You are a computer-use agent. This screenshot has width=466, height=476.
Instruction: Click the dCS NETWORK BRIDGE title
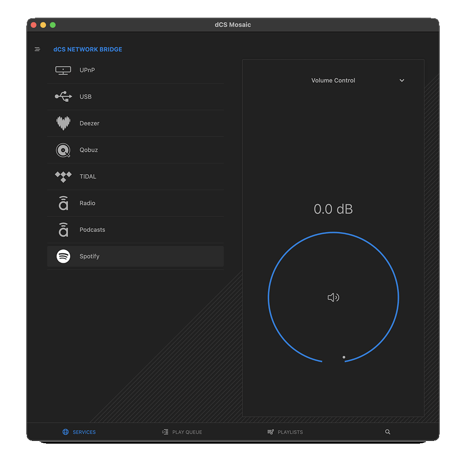(x=88, y=49)
